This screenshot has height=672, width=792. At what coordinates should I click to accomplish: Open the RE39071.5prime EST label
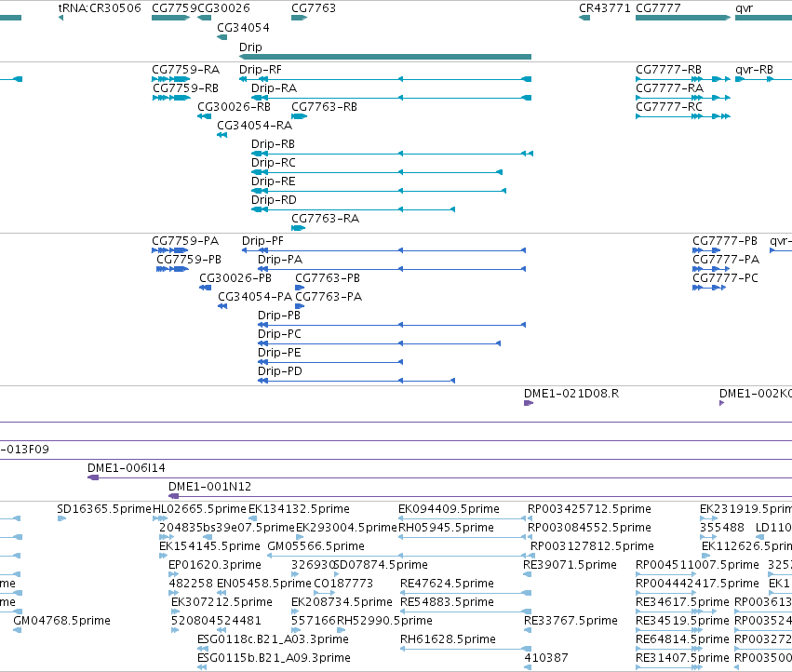[570, 565]
